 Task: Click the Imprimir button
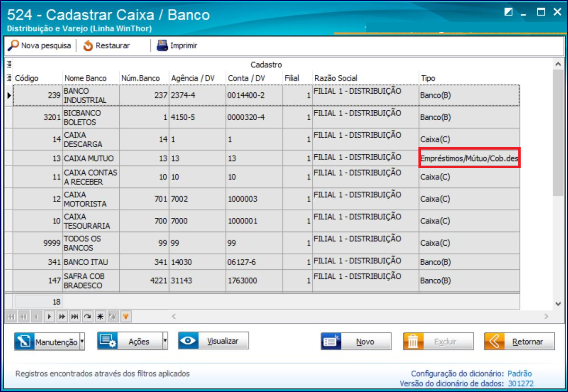pos(177,46)
